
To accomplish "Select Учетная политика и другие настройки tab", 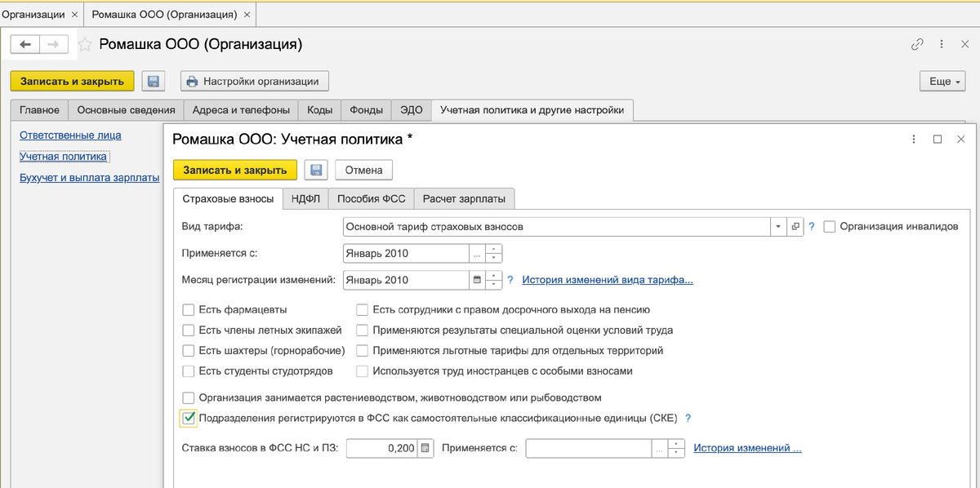I will [x=532, y=110].
